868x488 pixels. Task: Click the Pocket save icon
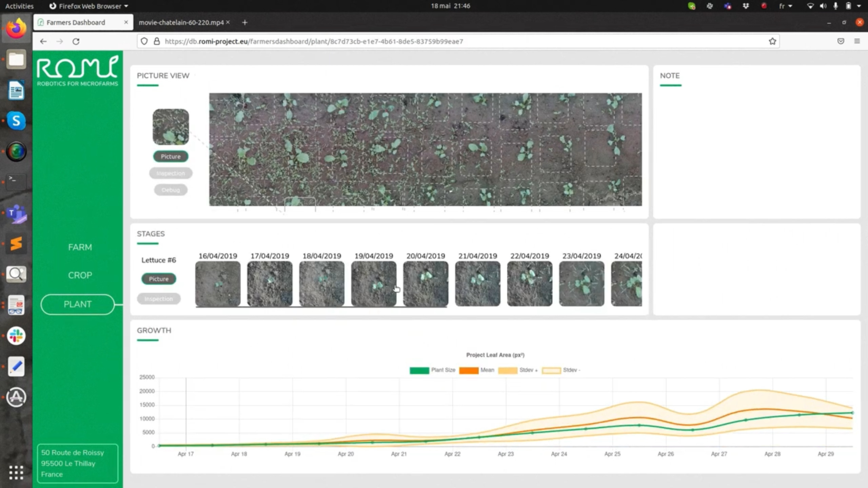pyautogui.click(x=841, y=41)
